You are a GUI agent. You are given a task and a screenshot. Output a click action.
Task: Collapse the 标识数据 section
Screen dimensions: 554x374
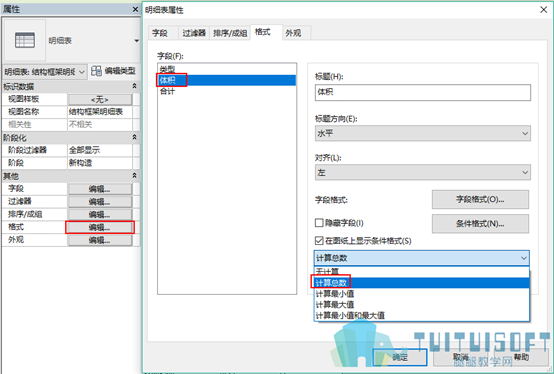click(134, 86)
